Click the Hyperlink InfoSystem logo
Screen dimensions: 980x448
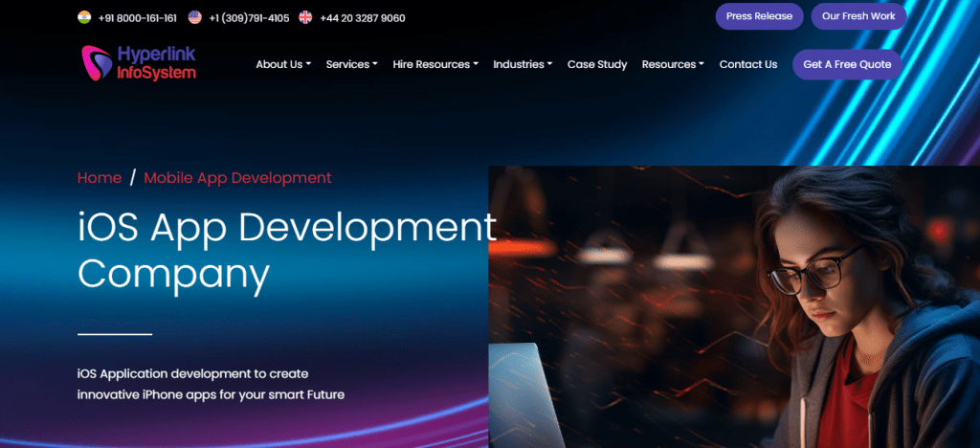pos(139,63)
